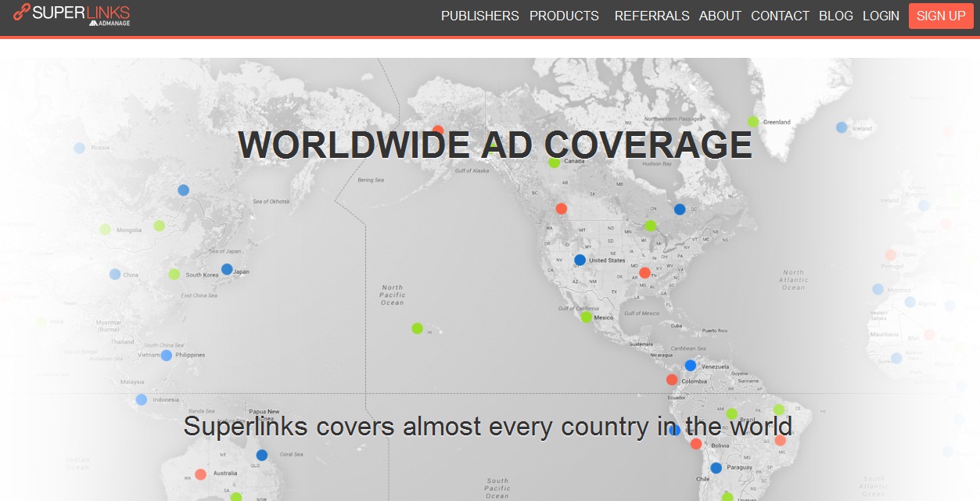
Task: Select the orange marker in northwest United States
Action: [561, 209]
